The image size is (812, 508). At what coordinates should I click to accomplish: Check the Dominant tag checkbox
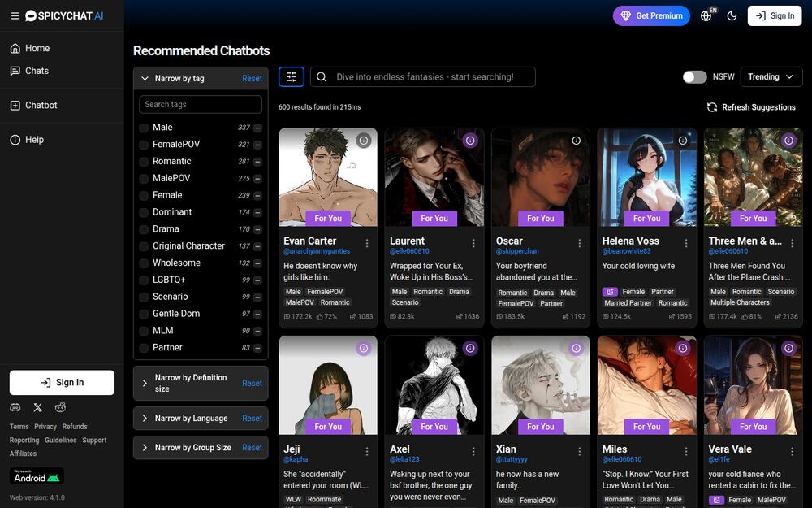[144, 212]
